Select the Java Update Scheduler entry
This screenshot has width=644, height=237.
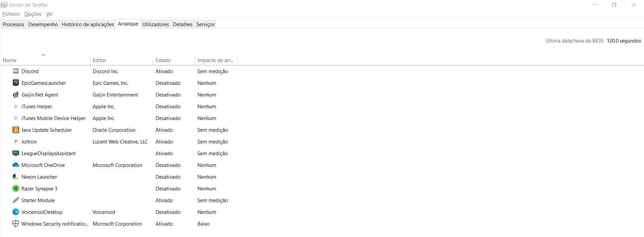point(46,130)
